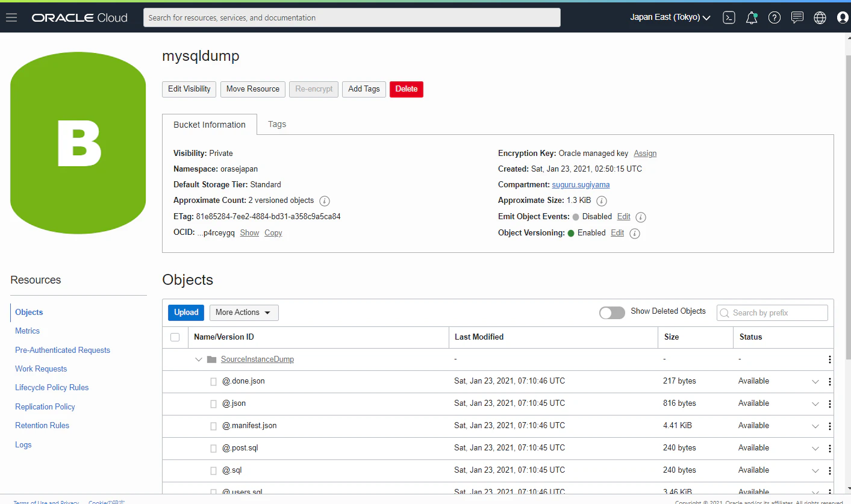
Task: Click the Search by prefix field
Action: point(772,313)
